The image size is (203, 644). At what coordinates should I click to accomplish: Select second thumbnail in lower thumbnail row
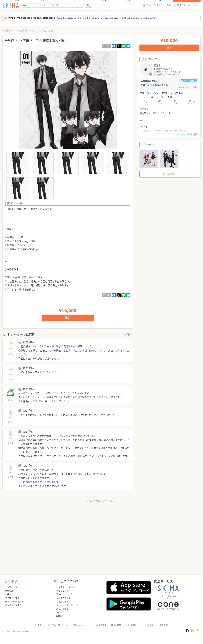coord(43,188)
